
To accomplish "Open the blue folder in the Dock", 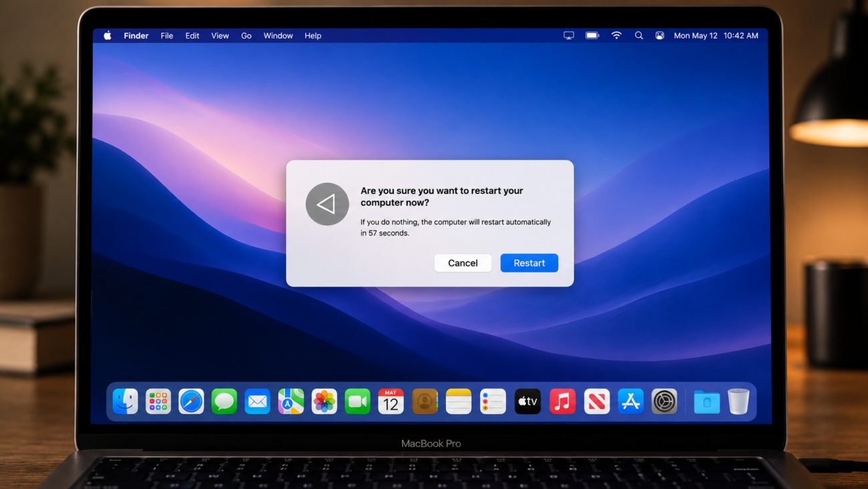I will [706, 402].
